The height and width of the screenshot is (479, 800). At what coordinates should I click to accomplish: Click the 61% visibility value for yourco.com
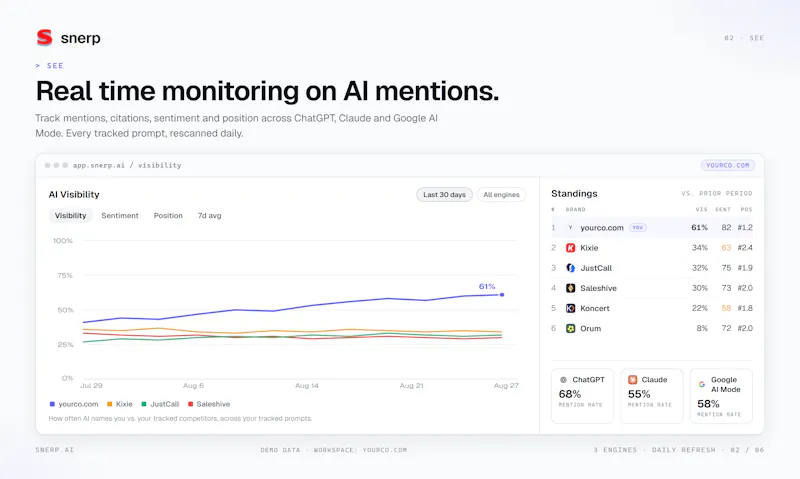699,228
